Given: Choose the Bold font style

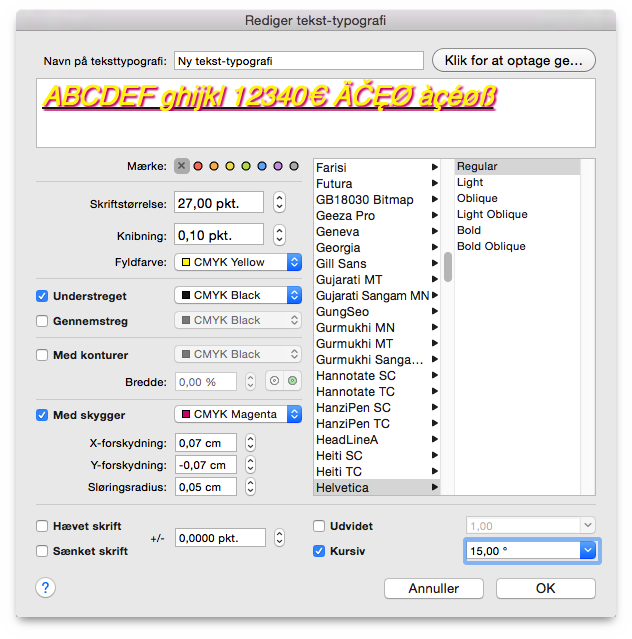Looking at the screenshot, I should (x=517, y=230).
